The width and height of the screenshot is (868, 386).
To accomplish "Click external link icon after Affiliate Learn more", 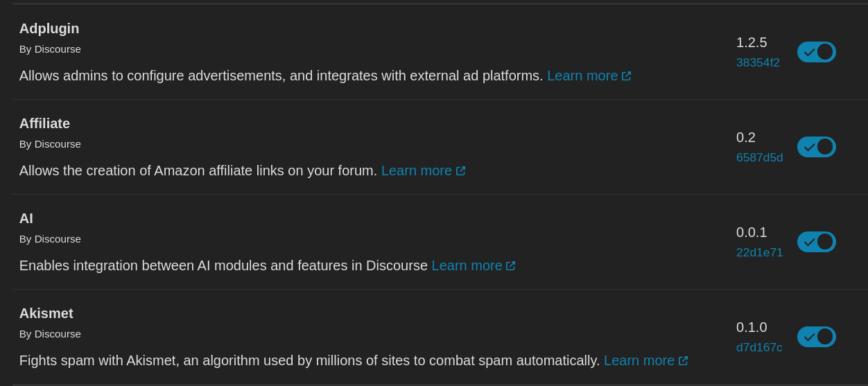I will click(460, 171).
